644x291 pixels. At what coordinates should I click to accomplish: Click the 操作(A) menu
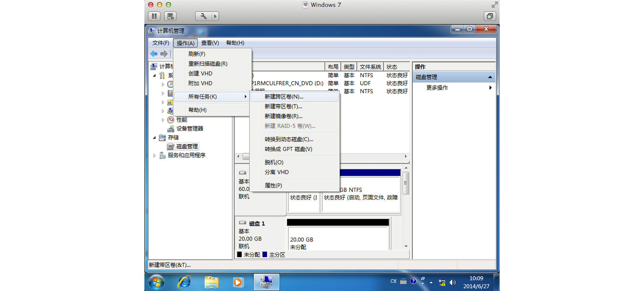[185, 43]
